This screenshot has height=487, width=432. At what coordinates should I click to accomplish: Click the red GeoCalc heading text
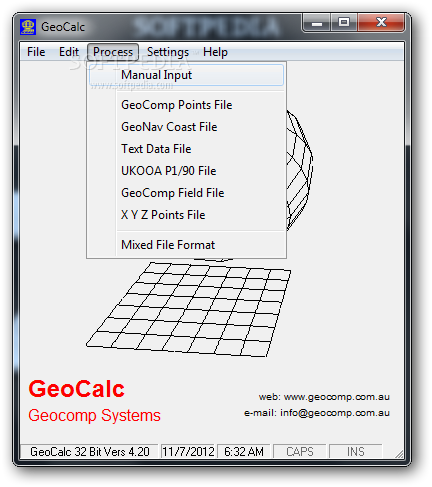(77, 389)
